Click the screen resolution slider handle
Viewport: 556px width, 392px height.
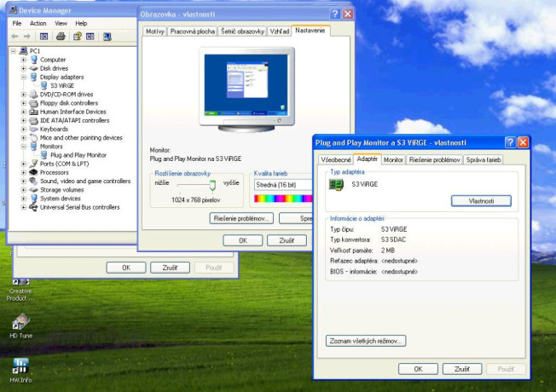click(x=212, y=185)
